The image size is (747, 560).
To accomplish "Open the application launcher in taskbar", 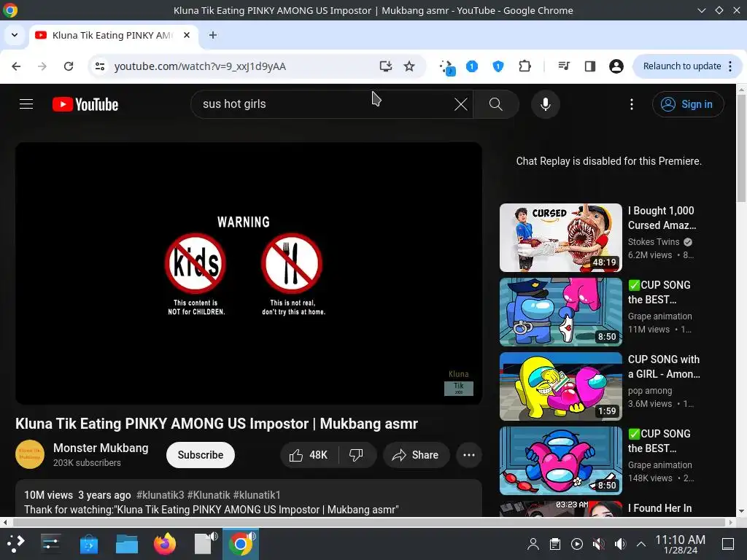I will coord(15,543).
